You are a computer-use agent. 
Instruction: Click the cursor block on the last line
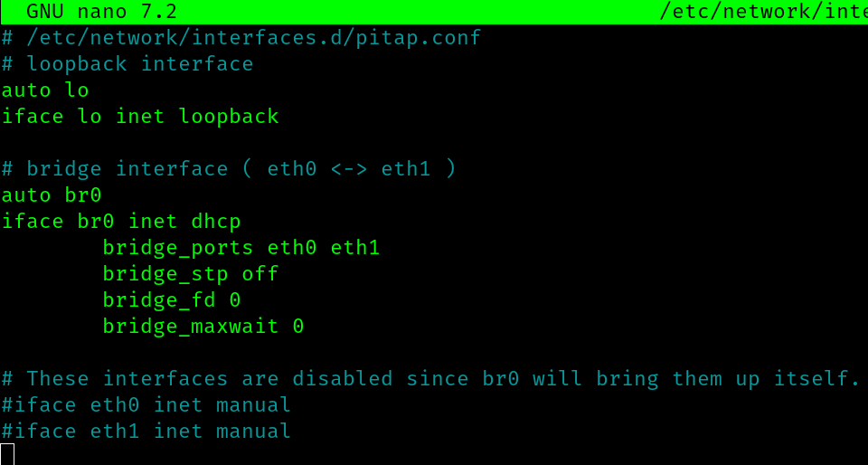pos(7,454)
